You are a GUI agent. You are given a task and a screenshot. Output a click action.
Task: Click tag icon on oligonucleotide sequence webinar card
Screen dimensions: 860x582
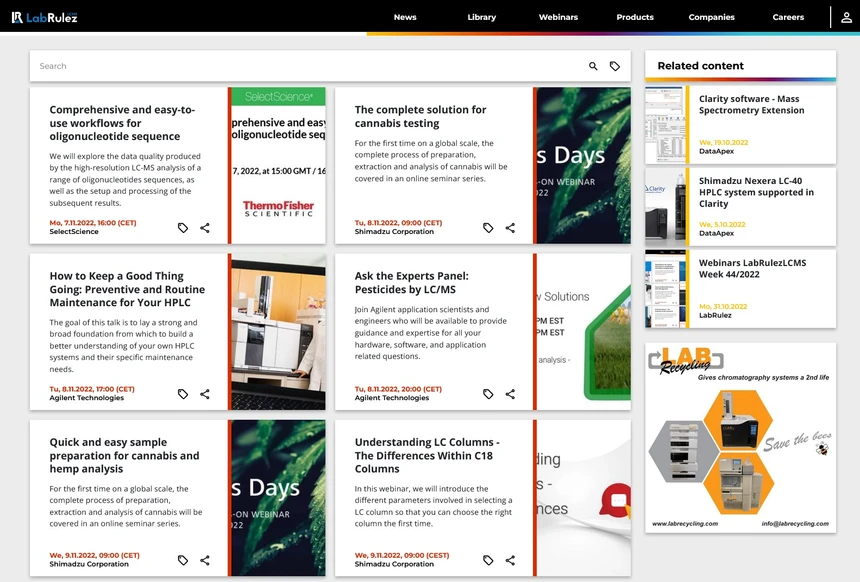click(x=183, y=228)
